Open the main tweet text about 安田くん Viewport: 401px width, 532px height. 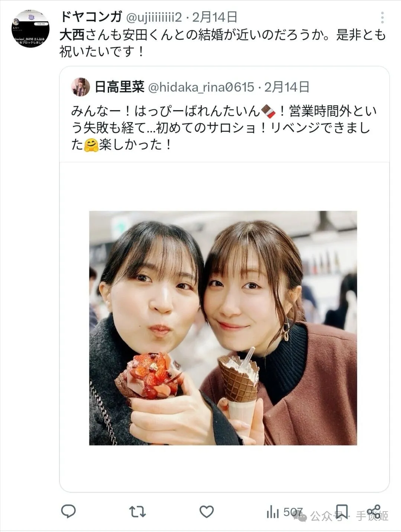(x=223, y=43)
